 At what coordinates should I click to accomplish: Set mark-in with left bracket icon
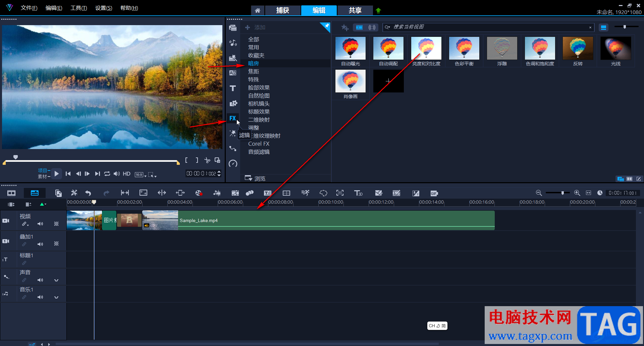[x=186, y=160]
